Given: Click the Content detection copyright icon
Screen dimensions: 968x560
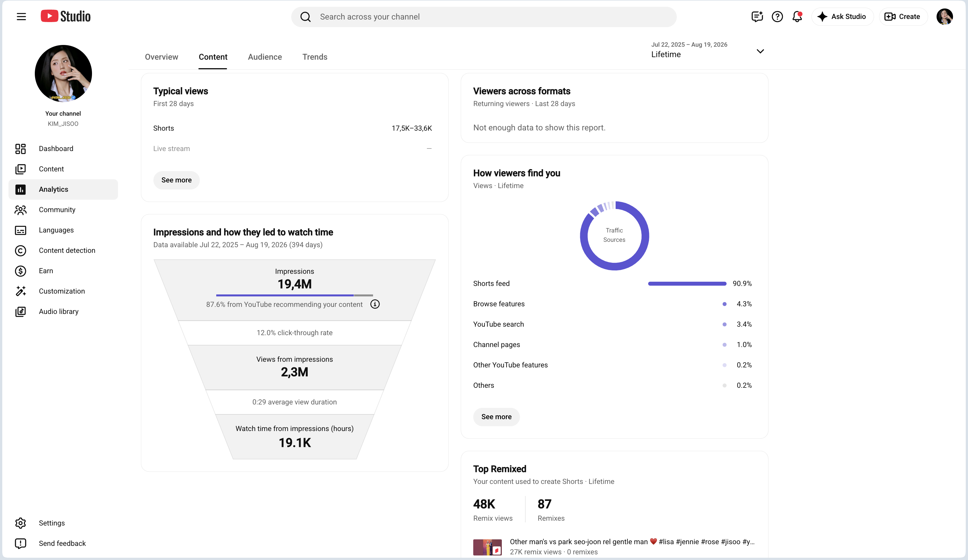Looking at the screenshot, I should click(x=20, y=251).
